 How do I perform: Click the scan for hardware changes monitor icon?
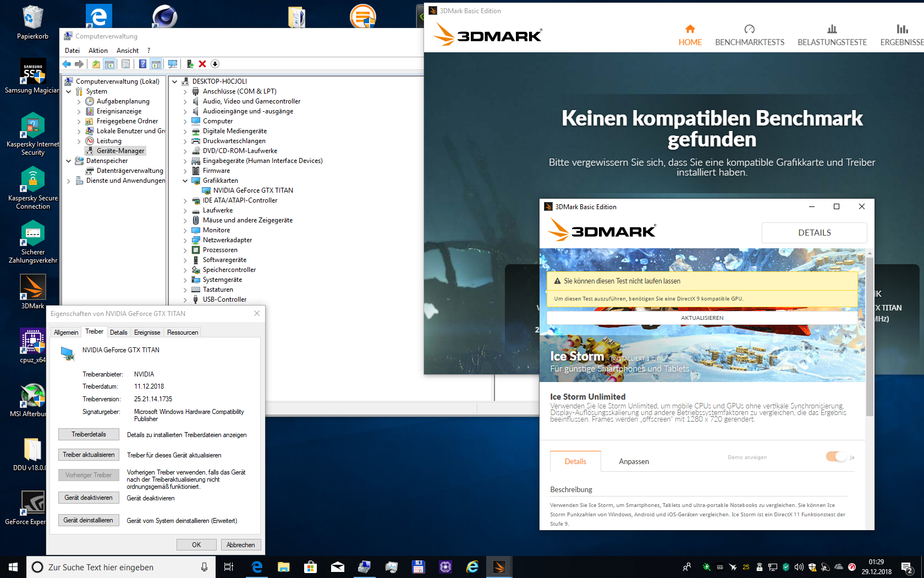click(173, 64)
